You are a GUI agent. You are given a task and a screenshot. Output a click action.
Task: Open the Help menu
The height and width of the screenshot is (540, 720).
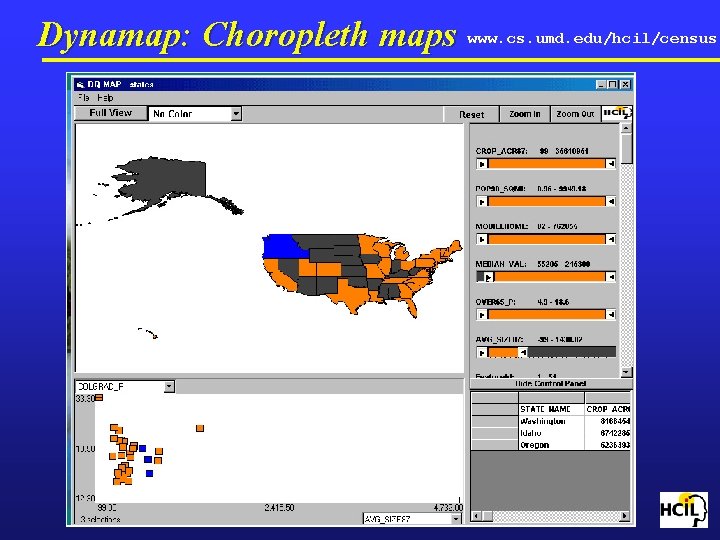tap(105, 97)
